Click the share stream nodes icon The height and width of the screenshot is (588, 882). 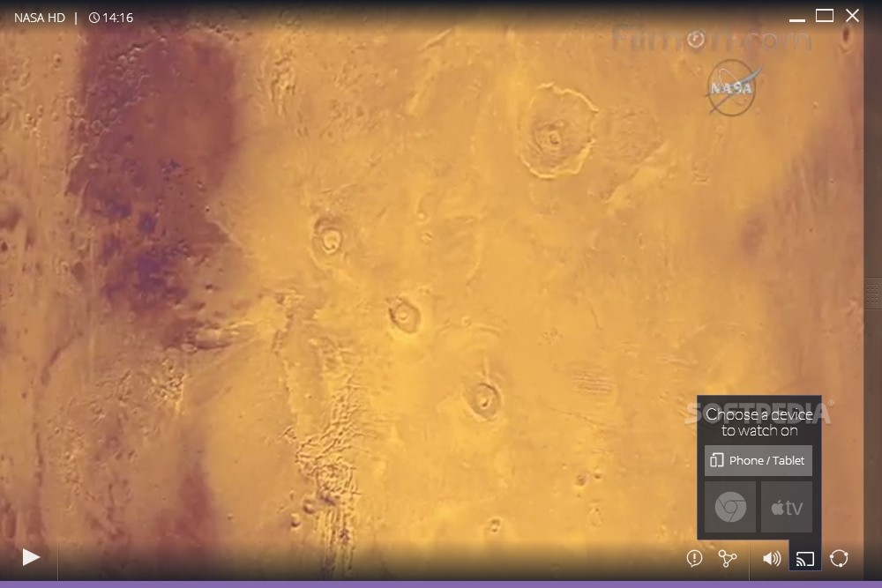coord(728,558)
